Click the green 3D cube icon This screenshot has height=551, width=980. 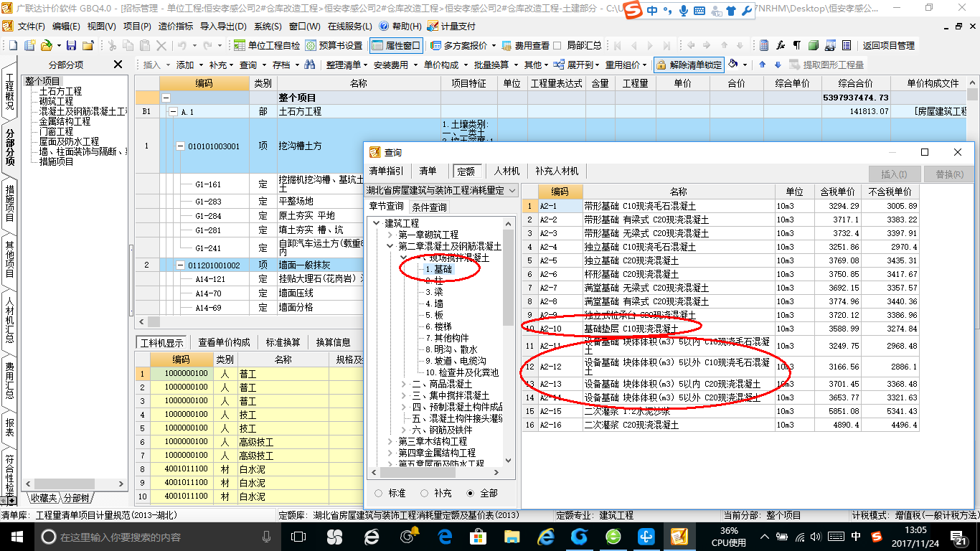point(813,45)
